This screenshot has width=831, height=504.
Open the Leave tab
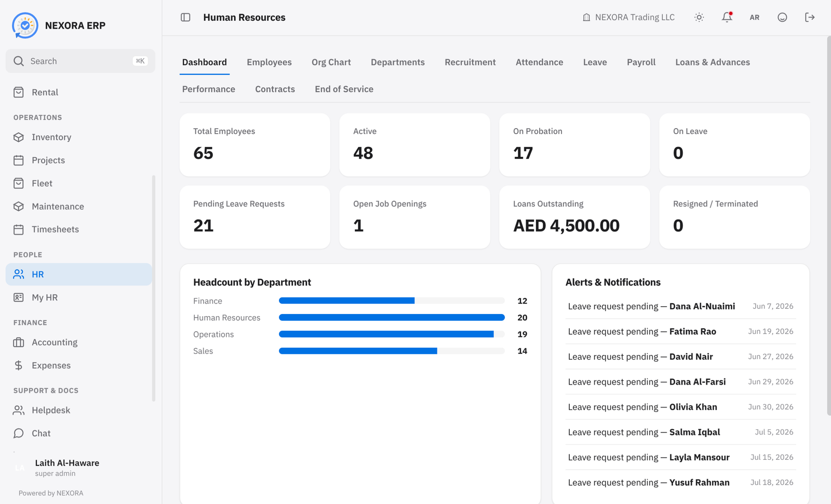pyautogui.click(x=595, y=62)
